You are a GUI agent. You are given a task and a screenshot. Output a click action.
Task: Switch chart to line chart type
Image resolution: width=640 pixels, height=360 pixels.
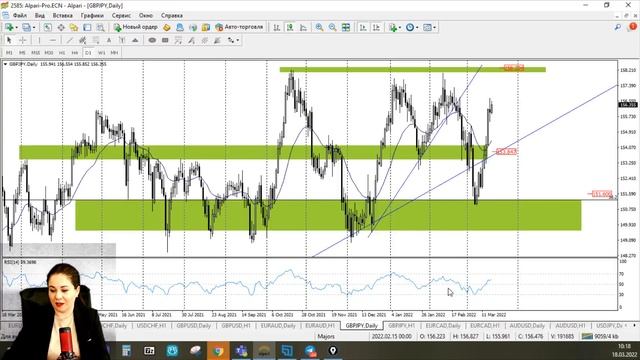coord(303,27)
